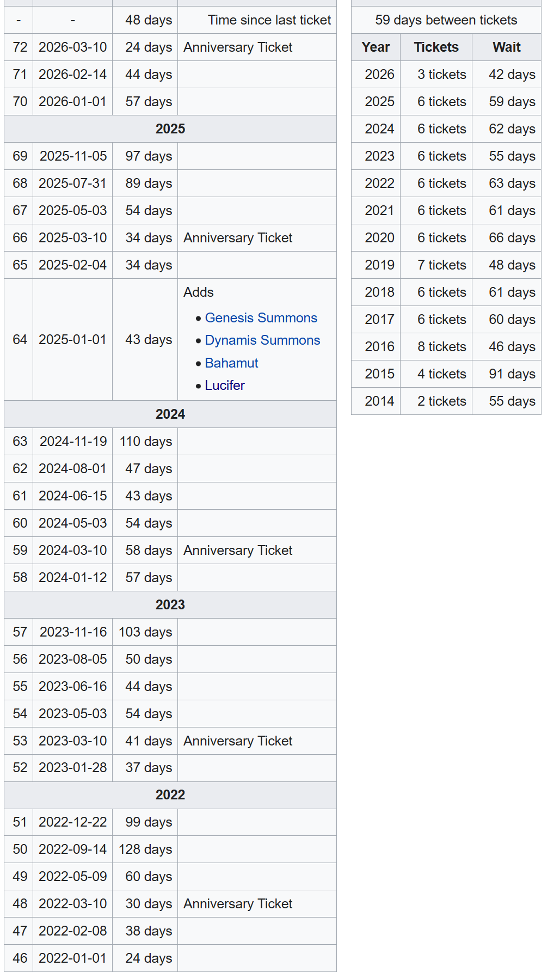The width and height of the screenshot is (560, 972).
Task: Select '4 tickets' in the summary table
Action: point(436,374)
